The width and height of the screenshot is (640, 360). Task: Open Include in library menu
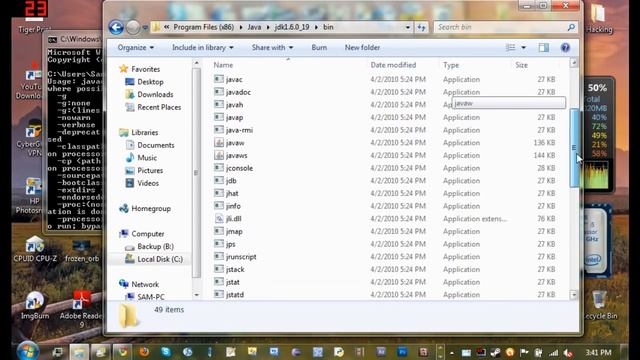pos(202,48)
